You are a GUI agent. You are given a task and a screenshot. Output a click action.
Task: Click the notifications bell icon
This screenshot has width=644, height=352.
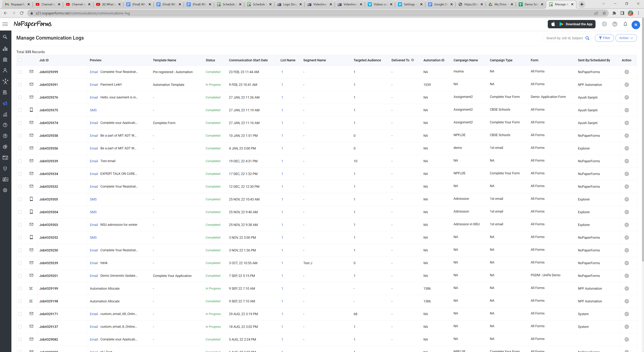click(625, 24)
